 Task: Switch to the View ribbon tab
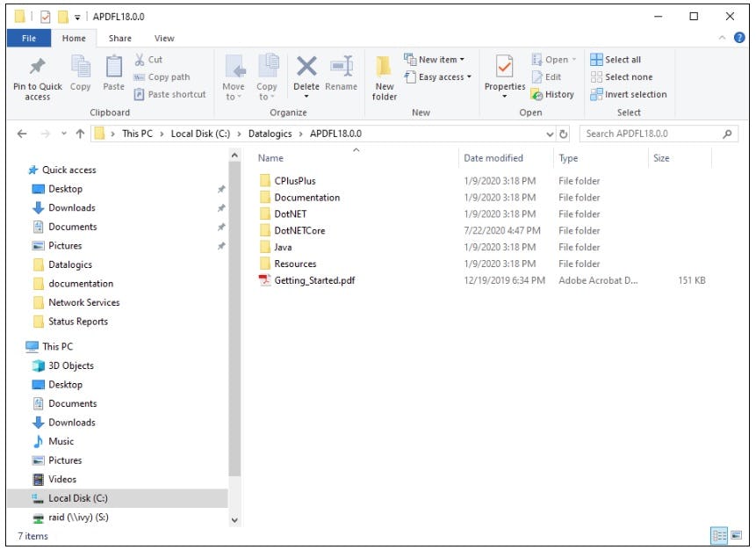[163, 38]
